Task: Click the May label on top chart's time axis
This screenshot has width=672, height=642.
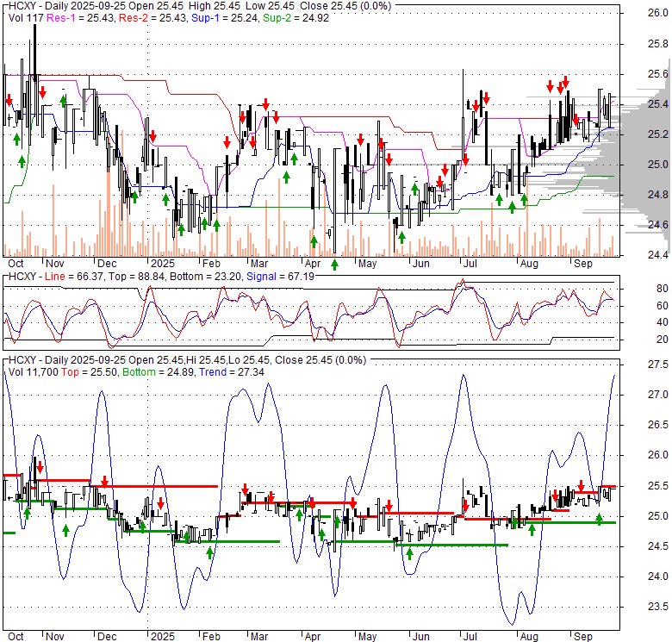Action: 367,264
